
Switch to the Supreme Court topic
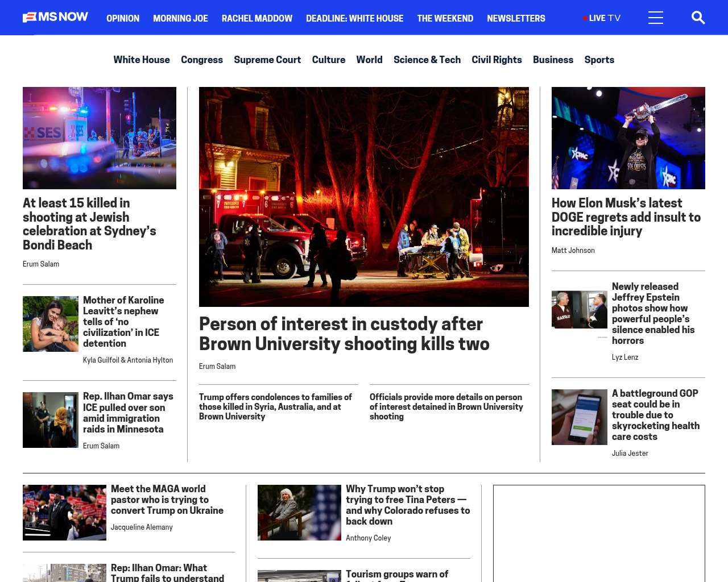tap(267, 60)
